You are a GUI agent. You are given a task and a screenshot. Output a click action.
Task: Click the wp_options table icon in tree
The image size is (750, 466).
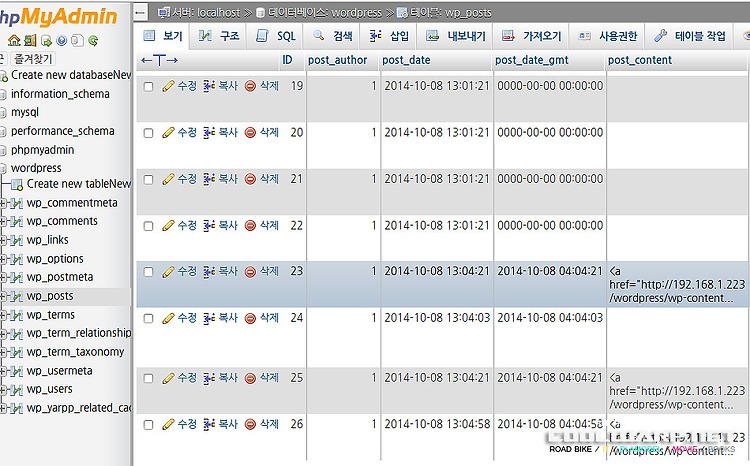pyautogui.click(x=17, y=259)
